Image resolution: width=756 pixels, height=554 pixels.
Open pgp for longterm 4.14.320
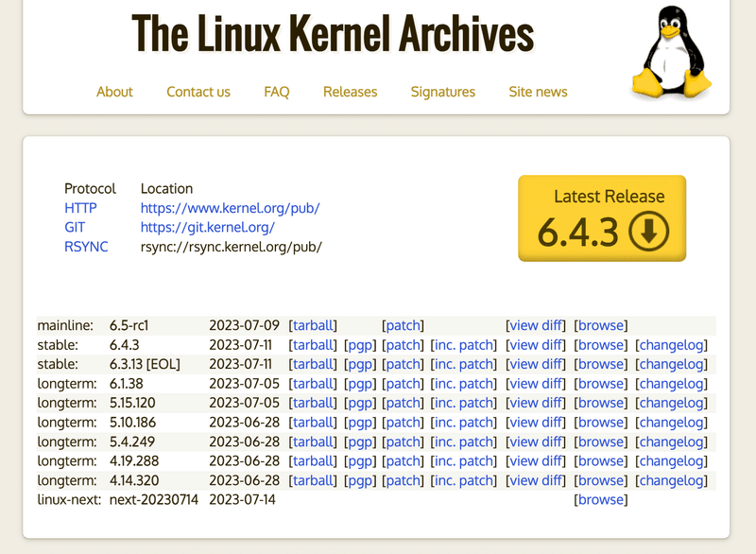360,480
